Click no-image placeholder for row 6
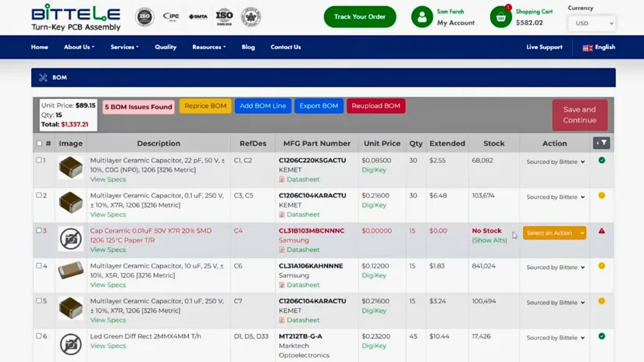This screenshot has width=644, height=362. click(x=70, y=344)
